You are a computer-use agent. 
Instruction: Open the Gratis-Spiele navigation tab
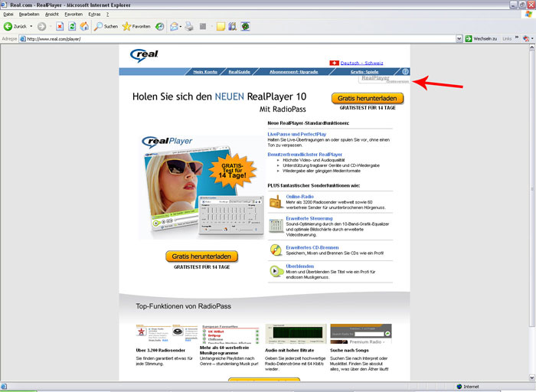pyautogui.click(x=364, y=72)
